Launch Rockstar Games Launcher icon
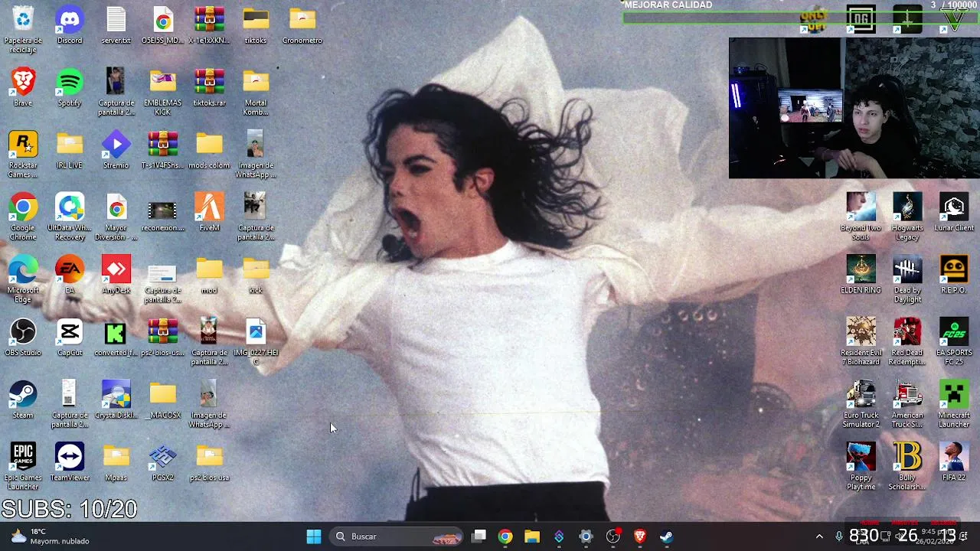This screenshot has height=551, width=980. click(23, 155)
